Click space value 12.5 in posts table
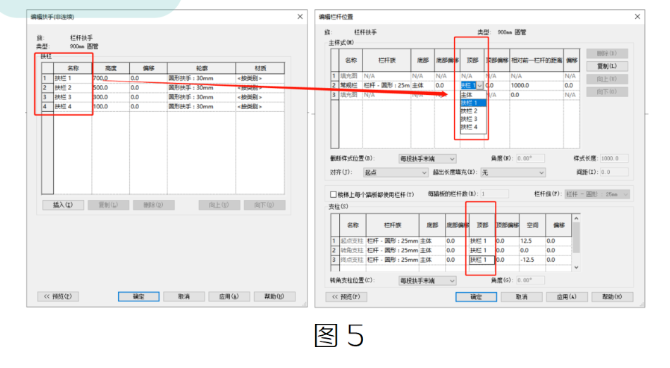The width and height of the screenshot is (670, 368). pyautogui.click(x=532, y=241)
